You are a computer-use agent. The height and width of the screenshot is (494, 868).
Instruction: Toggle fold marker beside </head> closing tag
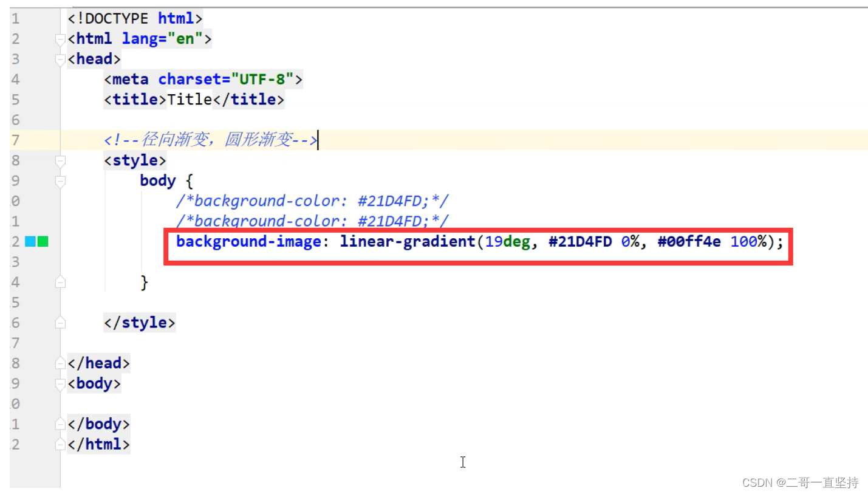tap(60, 363)
